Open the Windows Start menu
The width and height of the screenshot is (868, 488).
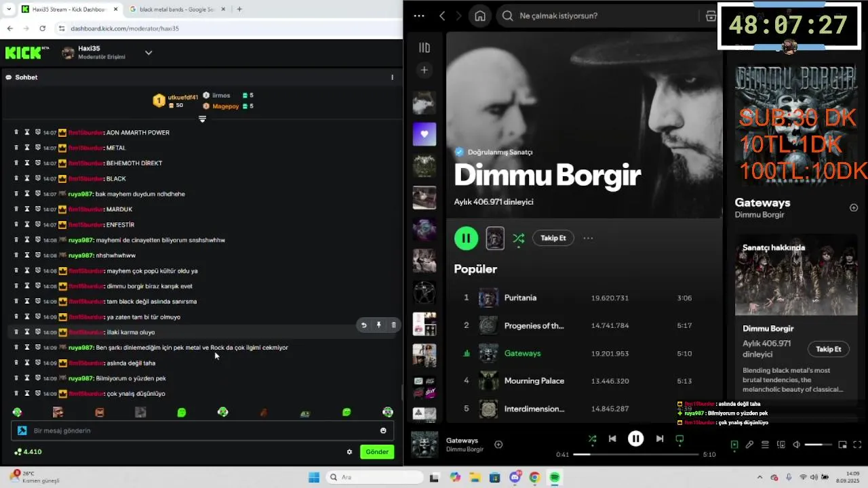[x=313, y=477]
